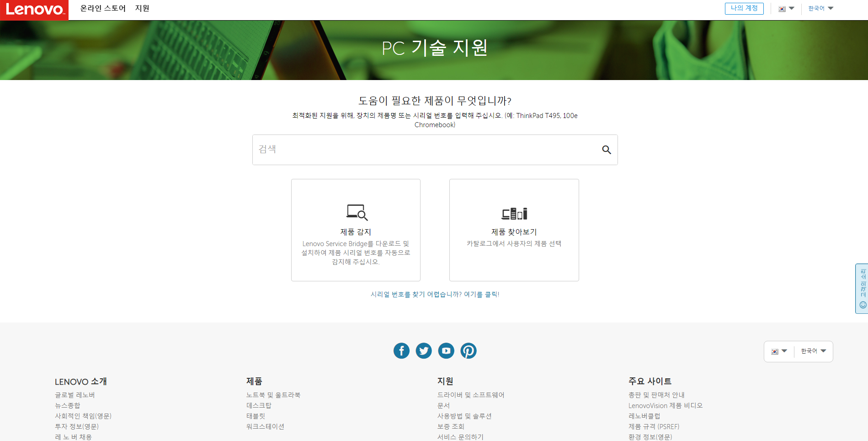Click 카탈로그에서 사용자의 제품 선택 text
Viewport: 868px width, 441px height.
pyautogui.click(x=514, y=243)
